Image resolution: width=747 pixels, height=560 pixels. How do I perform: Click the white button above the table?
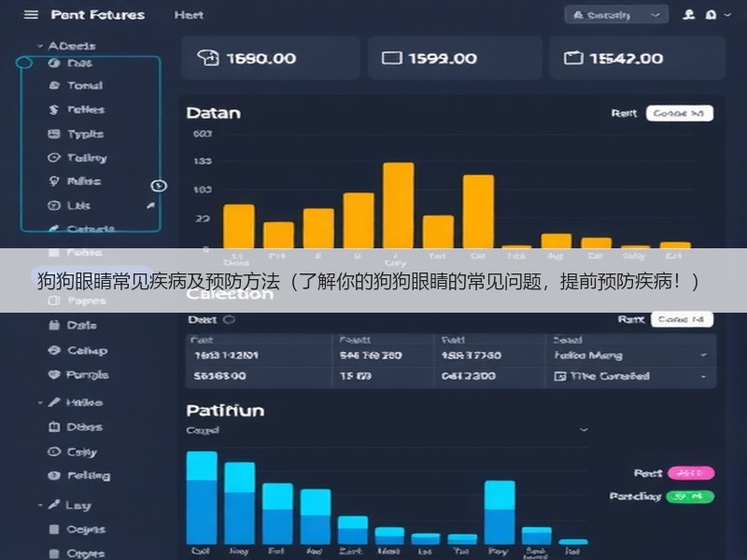(682, 319)
